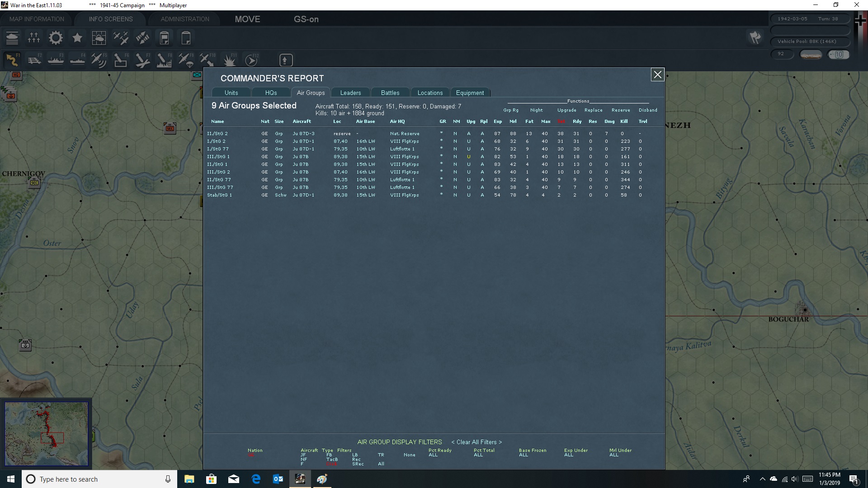
Task: Enable the Rec mission filter
Action: point(356,459)
